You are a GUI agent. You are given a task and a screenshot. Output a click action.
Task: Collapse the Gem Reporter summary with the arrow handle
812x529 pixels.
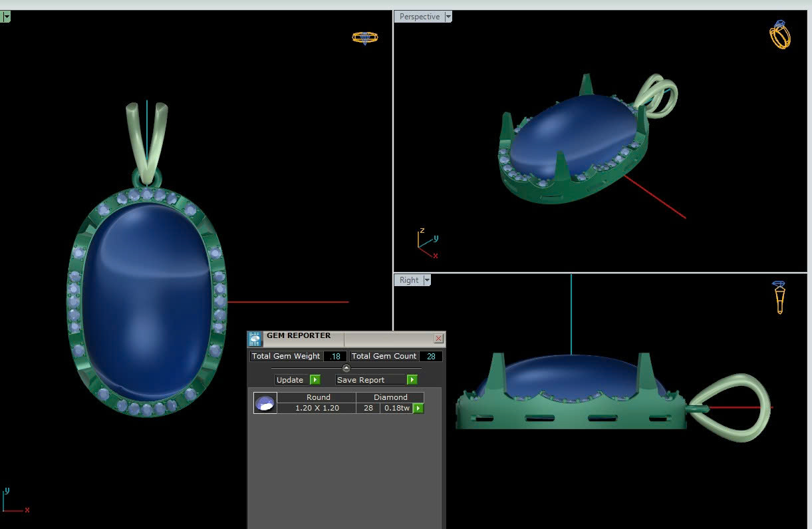click(x=346, y=368)
